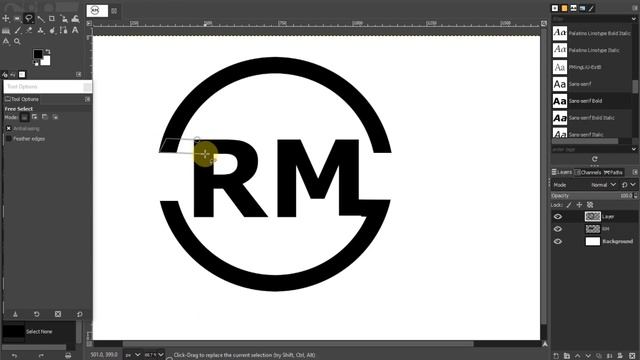Screen dimensions: 640x360
Task: Select the Move tool in the toolbox
Action: [6, 18]
